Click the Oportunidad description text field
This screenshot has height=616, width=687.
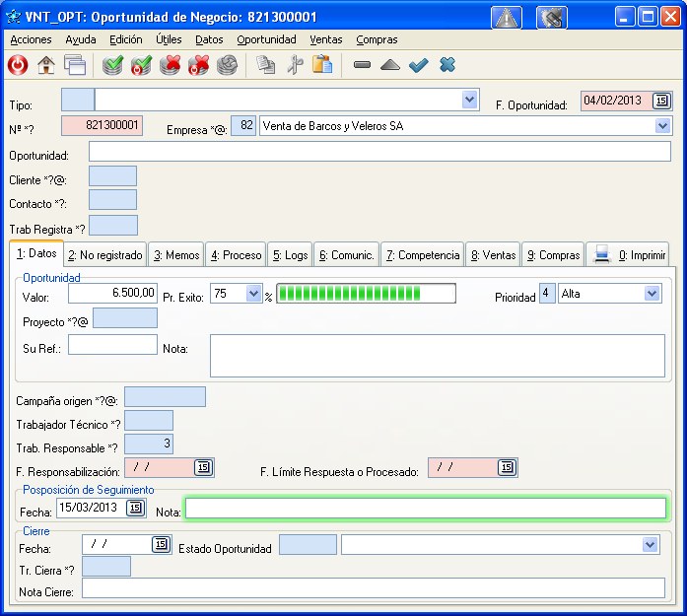click(x=379, y=152)
